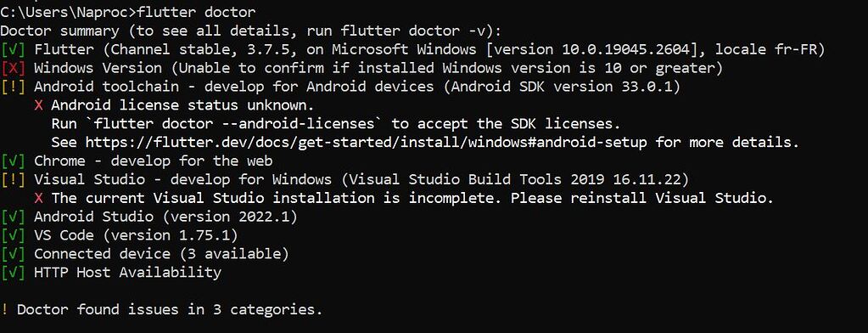Viewport: 868px width, 333px height.
Task: Click the green checkmark beside Connected device
Action: pos(13,254)
